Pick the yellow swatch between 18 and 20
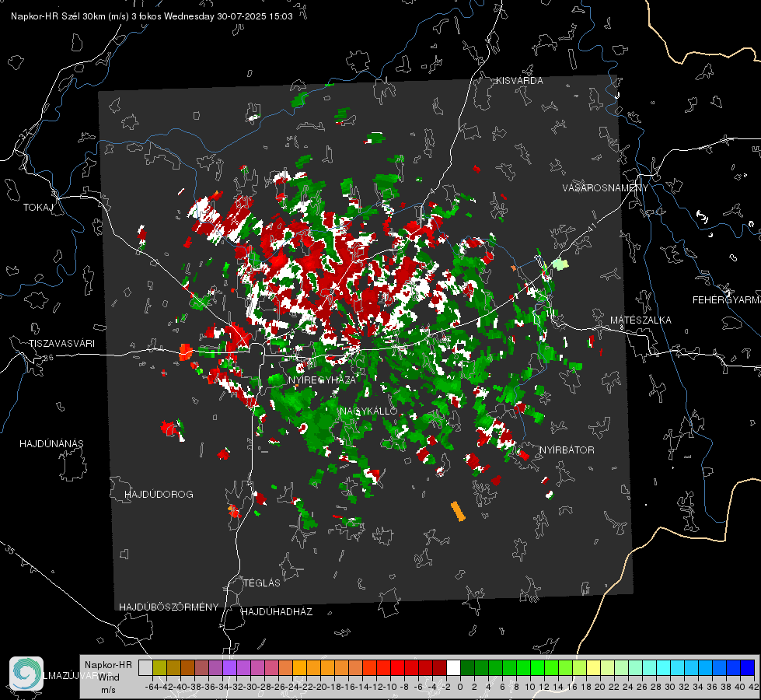This screenshot has height=700, width=761. click(593, 667)
